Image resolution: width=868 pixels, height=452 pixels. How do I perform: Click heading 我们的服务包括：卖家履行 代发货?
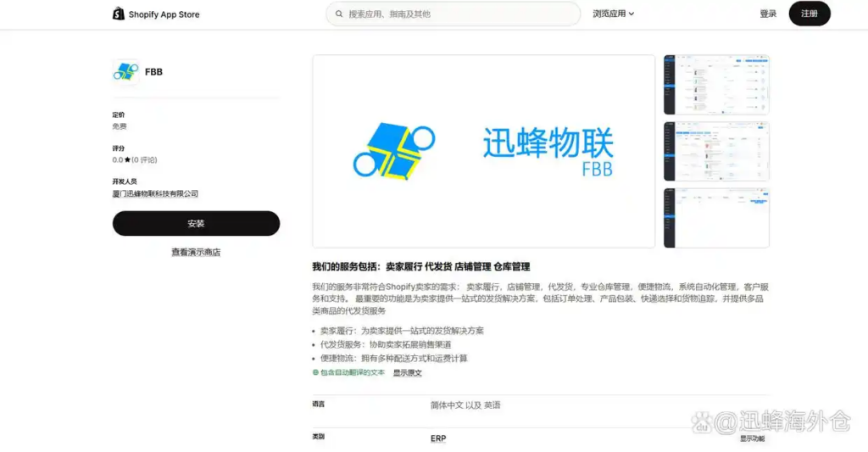pyautogui.click(x=421, y=266)
